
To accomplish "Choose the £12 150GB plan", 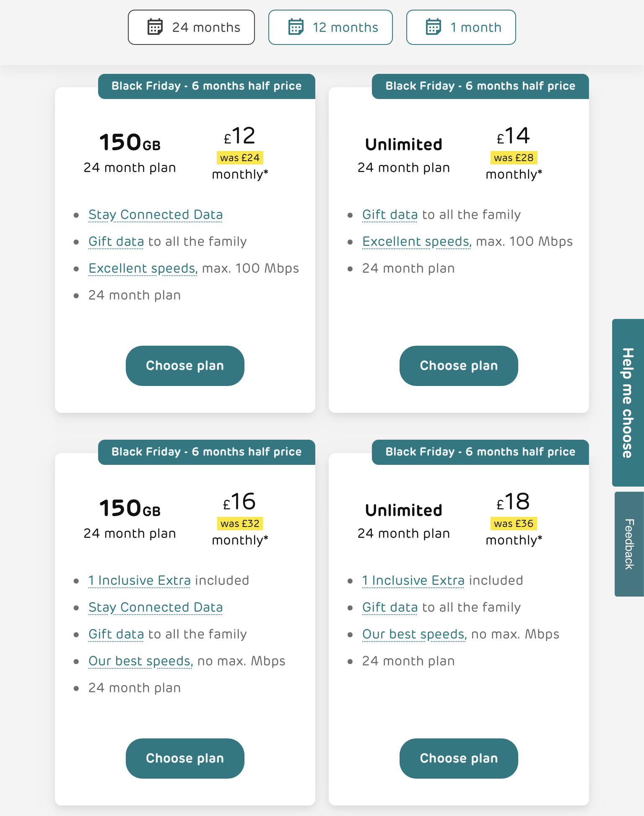I will [185, 365].
